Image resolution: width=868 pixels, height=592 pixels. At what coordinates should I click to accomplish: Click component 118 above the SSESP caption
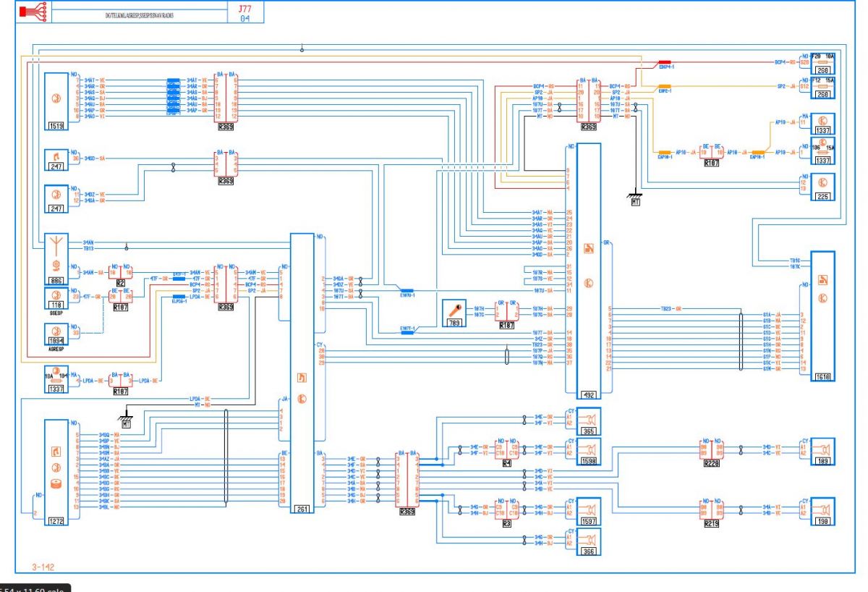[55, 300]
